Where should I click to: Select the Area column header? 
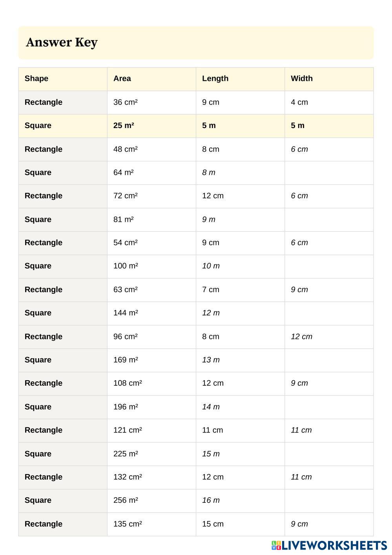[x=122, y=79]
